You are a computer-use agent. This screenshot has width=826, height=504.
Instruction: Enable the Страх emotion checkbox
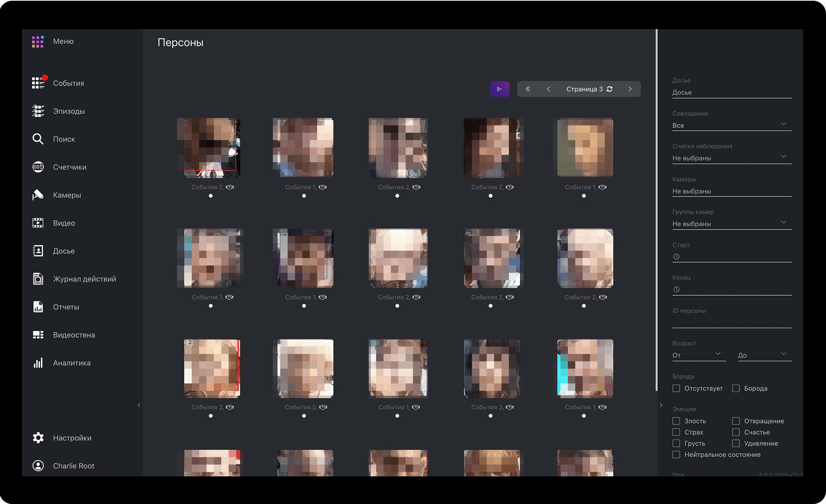[x=676, y=432]
